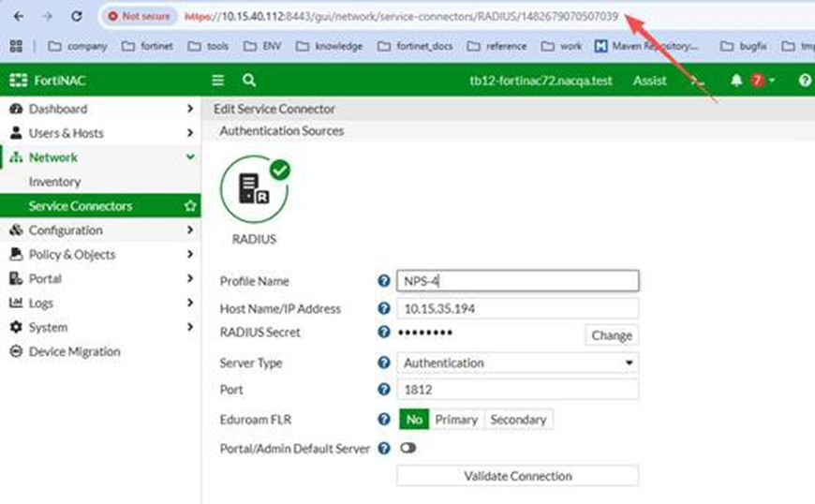
Task: Open the Maven Repository bookmark
Action: click(x=646, y=46)
